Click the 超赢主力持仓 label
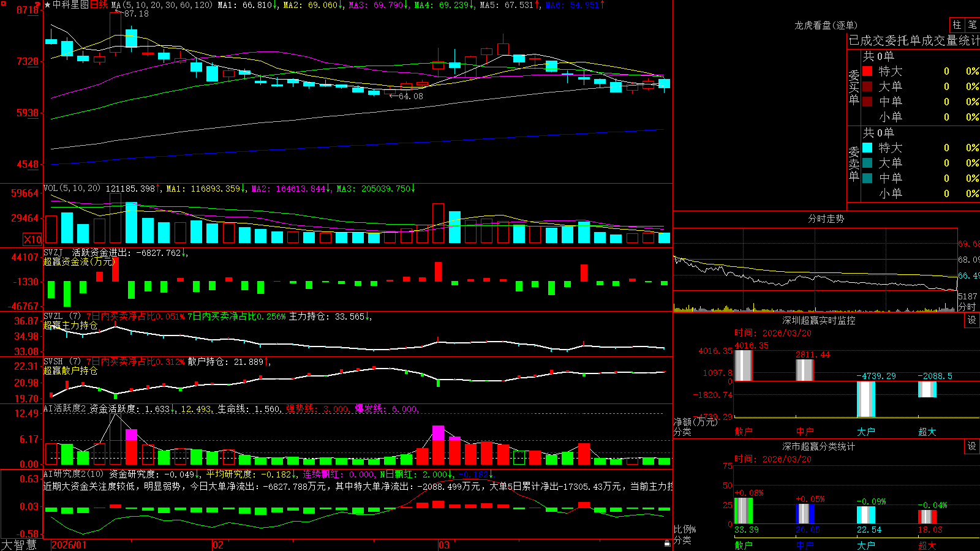The width and height of the screenshot is (980, 551). tap(70, 325)
